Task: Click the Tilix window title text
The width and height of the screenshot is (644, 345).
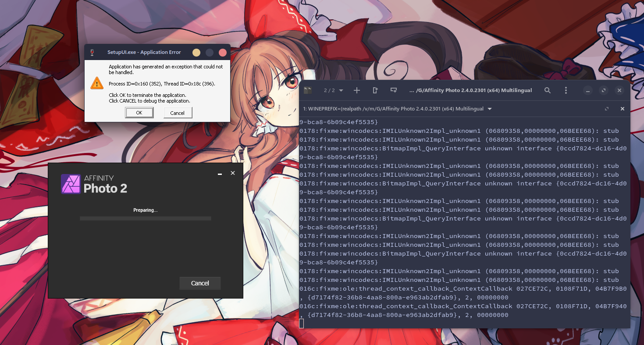Action: point(470,90)
